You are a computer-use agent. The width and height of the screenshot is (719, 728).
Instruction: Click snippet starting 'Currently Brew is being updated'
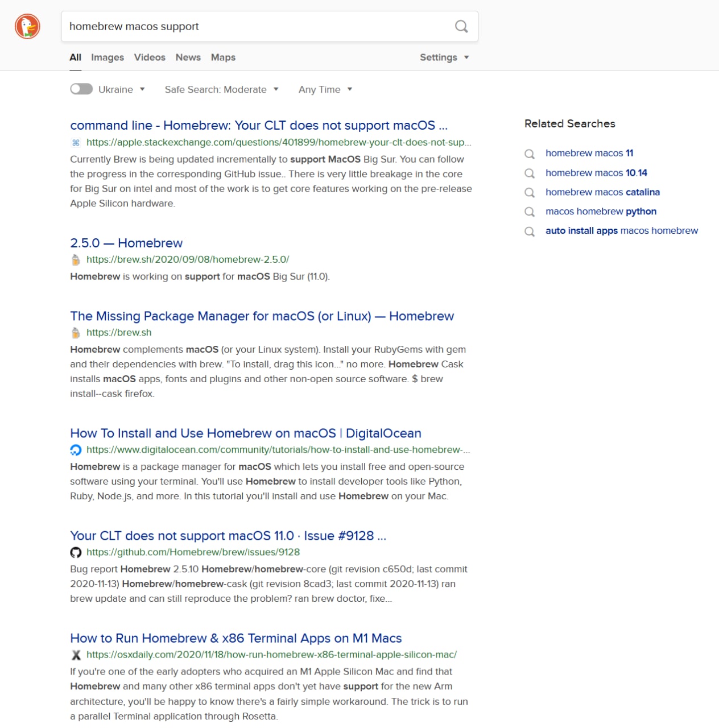tap(271, 181)
